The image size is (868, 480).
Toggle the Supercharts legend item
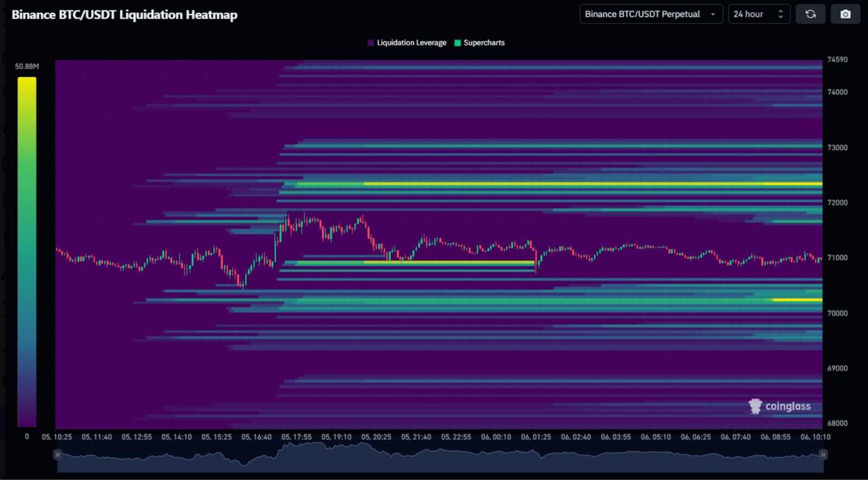coord(480,43)
